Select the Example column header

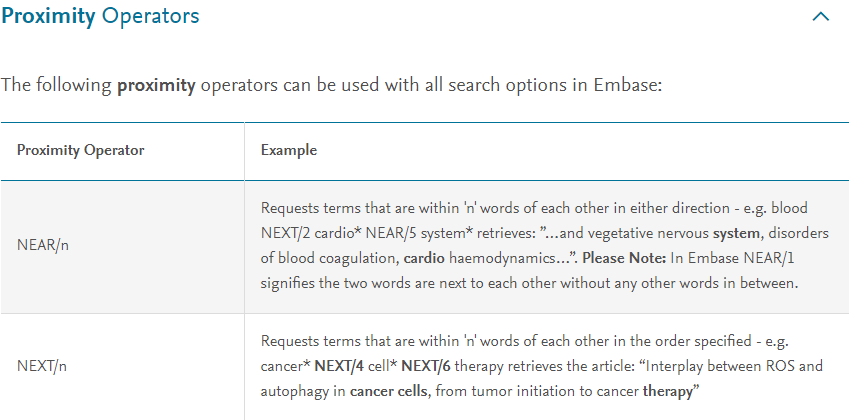pyautogui.click(x=289, y=150)
